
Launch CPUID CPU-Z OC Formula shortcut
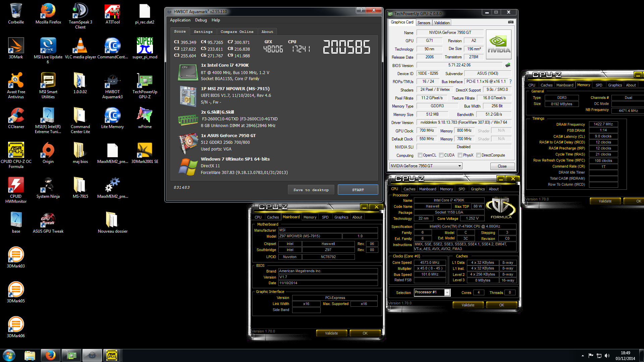[16, 155]
